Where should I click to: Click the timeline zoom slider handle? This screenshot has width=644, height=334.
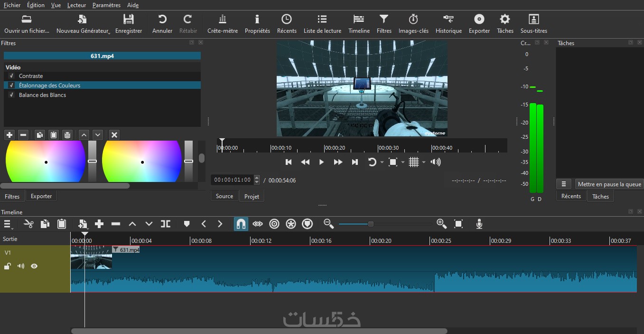(x=371, y=224)
